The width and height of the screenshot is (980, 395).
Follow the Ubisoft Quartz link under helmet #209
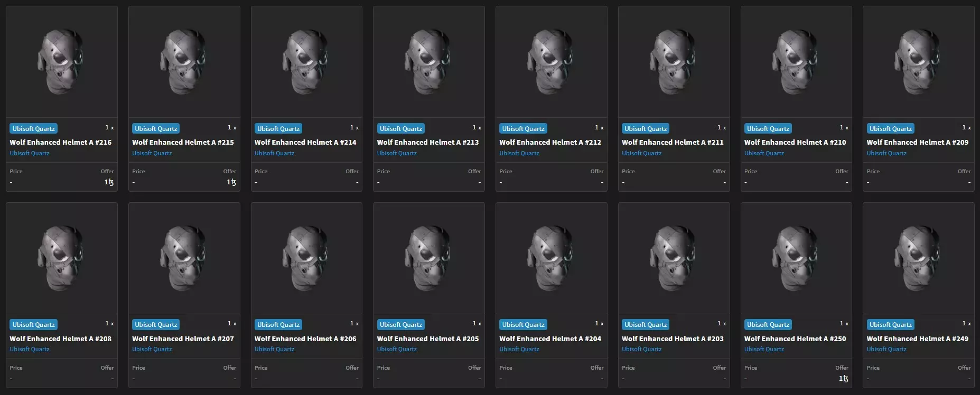(x=886, y=153)
